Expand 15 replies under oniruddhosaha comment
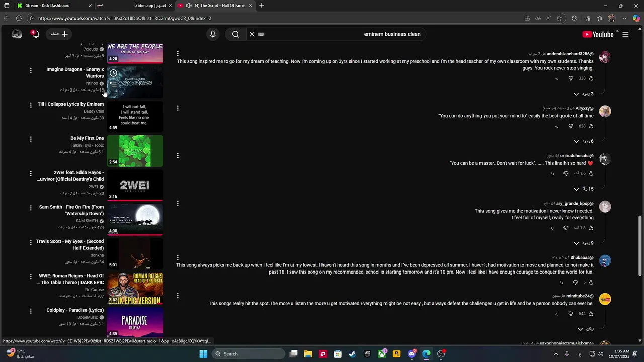644x362 pixels. point(584,189)
